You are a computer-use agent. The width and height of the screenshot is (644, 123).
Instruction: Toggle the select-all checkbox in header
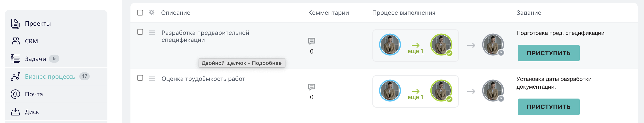pyautogui.click(x=140, y=13)
